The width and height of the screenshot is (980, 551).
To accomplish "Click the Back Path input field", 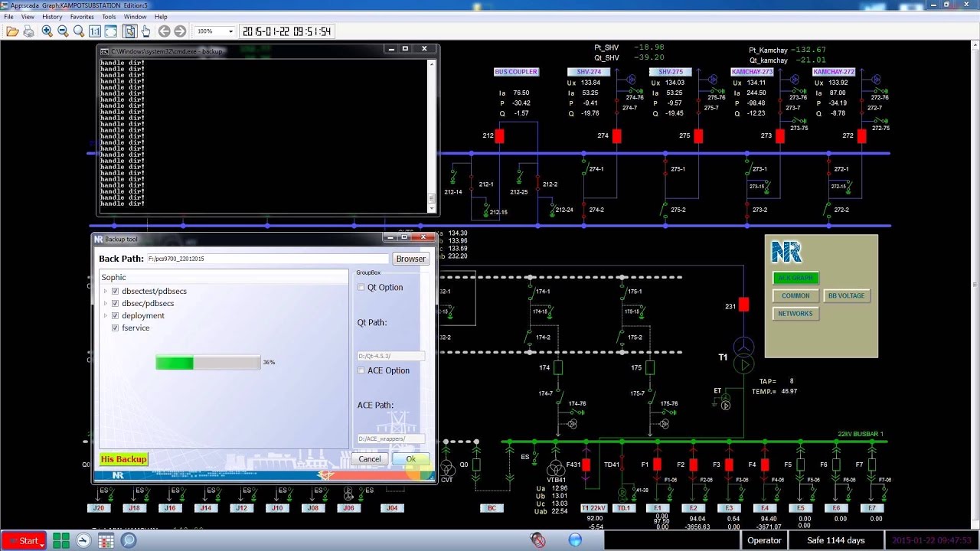I will click(x=267, y=259).
